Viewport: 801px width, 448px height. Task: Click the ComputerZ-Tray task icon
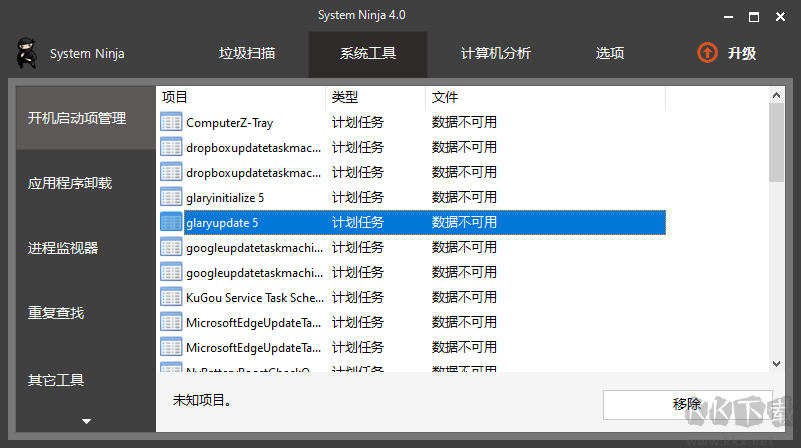(x=171, y=123)
